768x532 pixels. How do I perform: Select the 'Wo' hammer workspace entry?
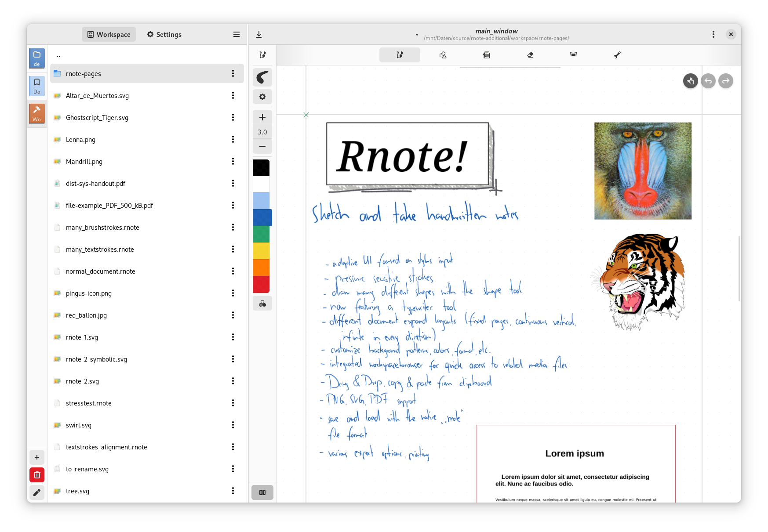37,113
